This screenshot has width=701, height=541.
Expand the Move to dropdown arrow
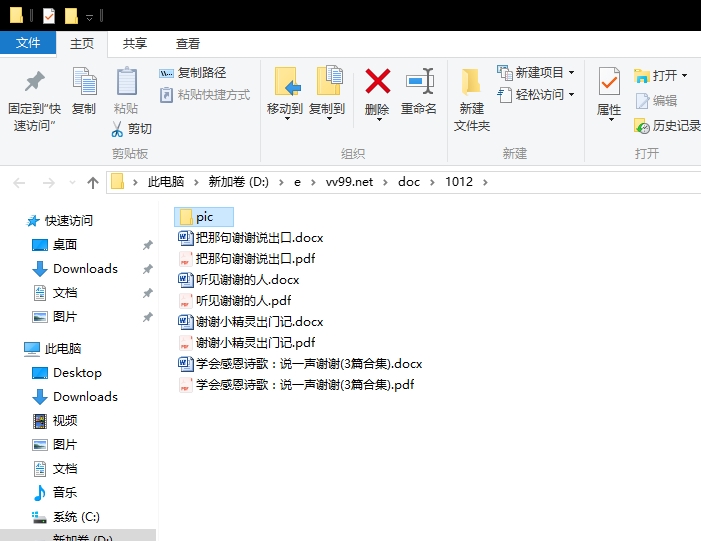click(287, 119)
